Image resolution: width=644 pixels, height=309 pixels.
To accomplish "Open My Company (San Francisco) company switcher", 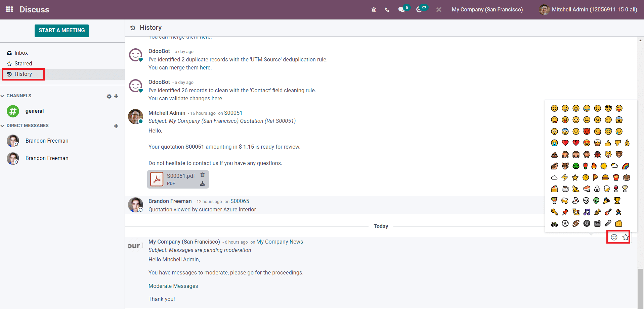I will pos(487,10).
